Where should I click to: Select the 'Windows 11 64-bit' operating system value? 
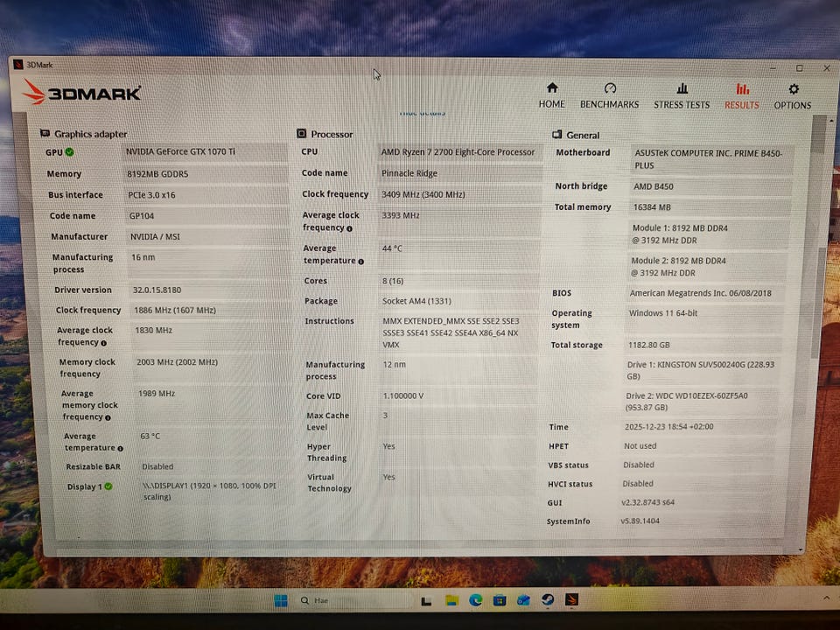(x=663, y=313)
